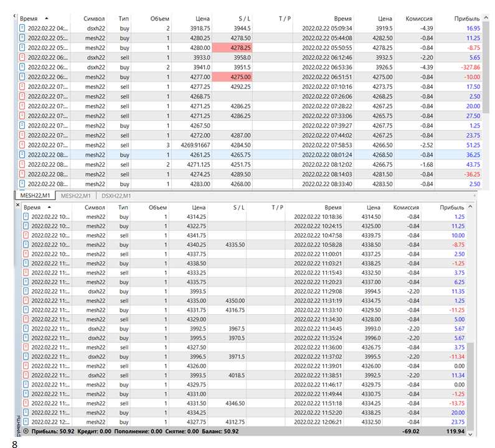The width and height of the screenshot is (495, 448).
Task: Click the sell icon of the volume 3 trade at 4269.91667
Action: (x=22, y=145)
